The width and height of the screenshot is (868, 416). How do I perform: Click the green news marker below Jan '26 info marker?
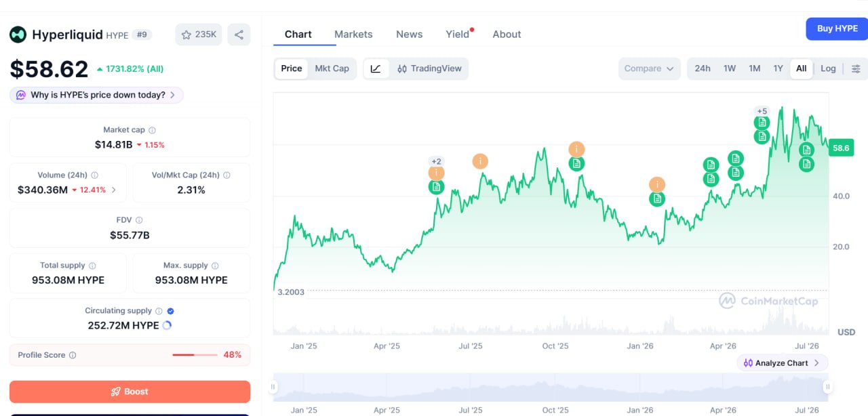tap(656, 199)
